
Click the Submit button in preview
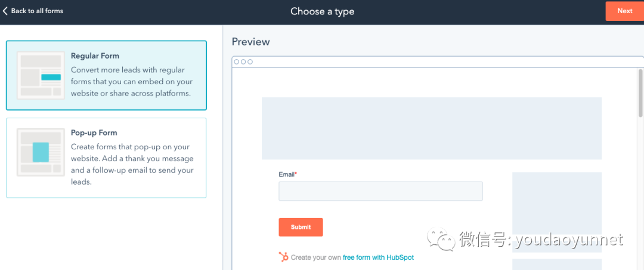click(301, 227)
